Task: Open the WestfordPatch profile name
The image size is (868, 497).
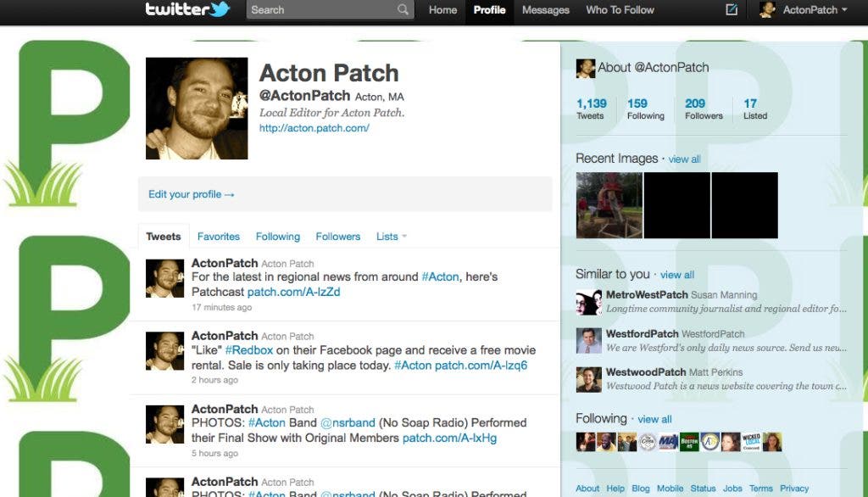Action: [x=642, y=333]
